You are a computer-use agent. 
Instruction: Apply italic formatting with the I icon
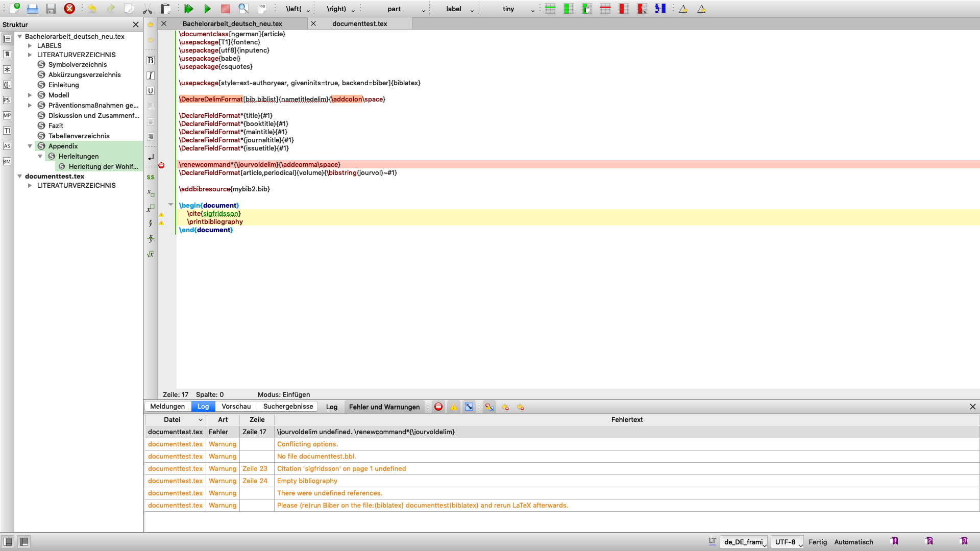tap(151, 76)
